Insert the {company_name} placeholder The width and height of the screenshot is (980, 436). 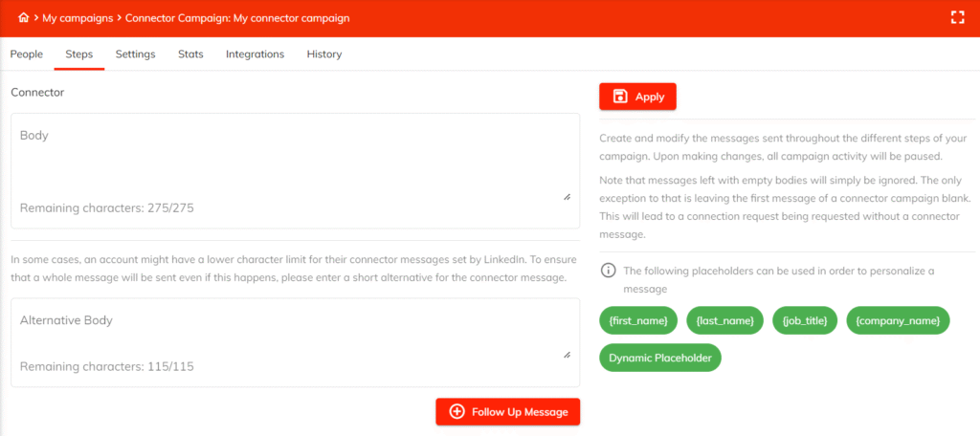click(898, 320)
